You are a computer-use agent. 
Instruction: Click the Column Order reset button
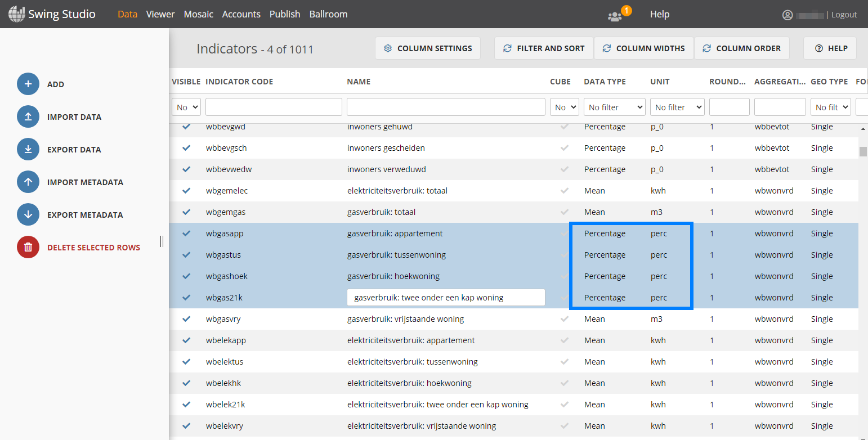coord(741,48)
